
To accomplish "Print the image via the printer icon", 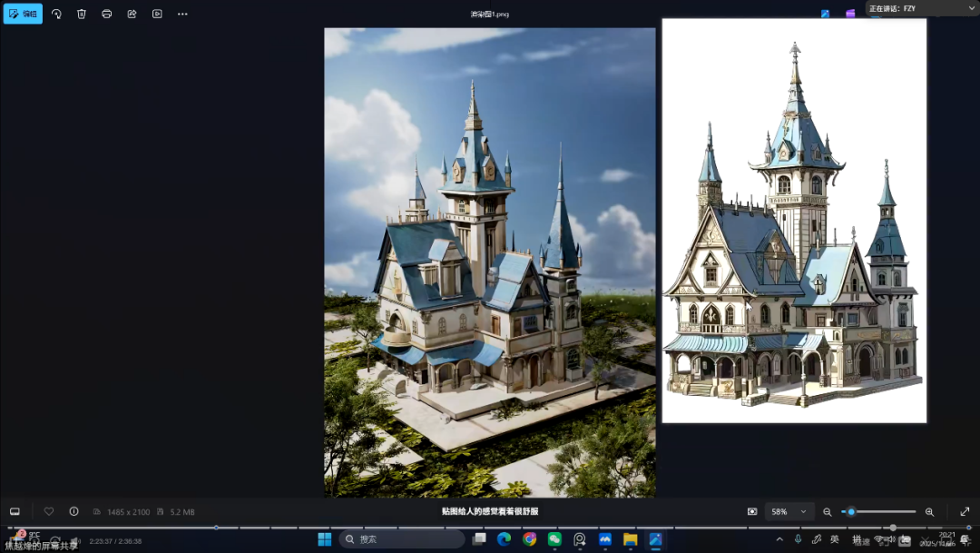I will pyautogui.click(x=107, y=14).
